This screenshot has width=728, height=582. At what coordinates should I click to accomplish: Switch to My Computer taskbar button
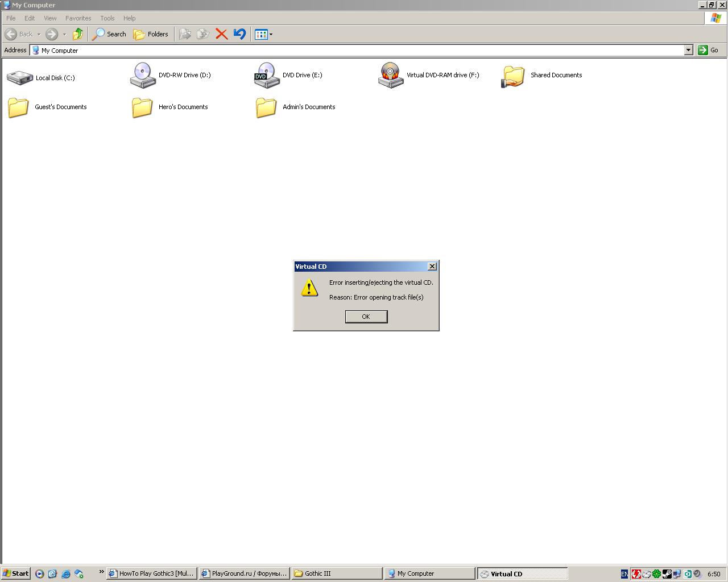click(x=429, y=573)
